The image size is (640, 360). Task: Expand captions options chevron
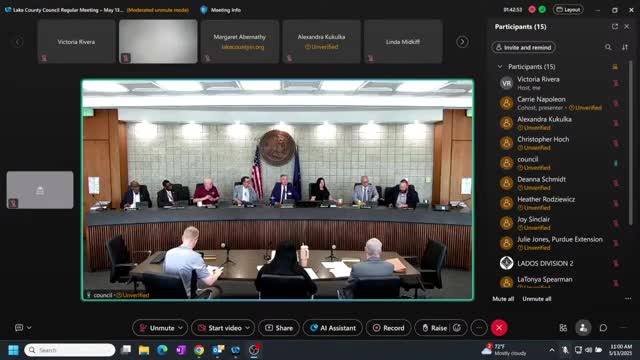pos(29,327)
